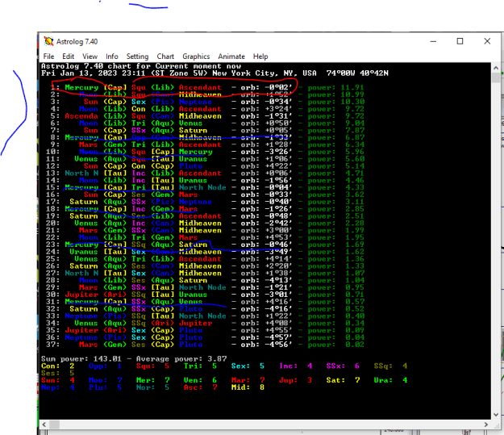Open the Setting menu
The height and width of the screenshot is (435, 504).
tap(137, 56)
